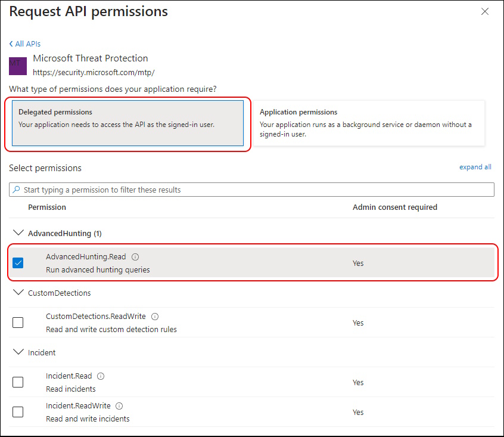The height and width of the screenshot is (437, 504).
Task: Click the Microsoft Threat Protection title
Action: point(91,58)
